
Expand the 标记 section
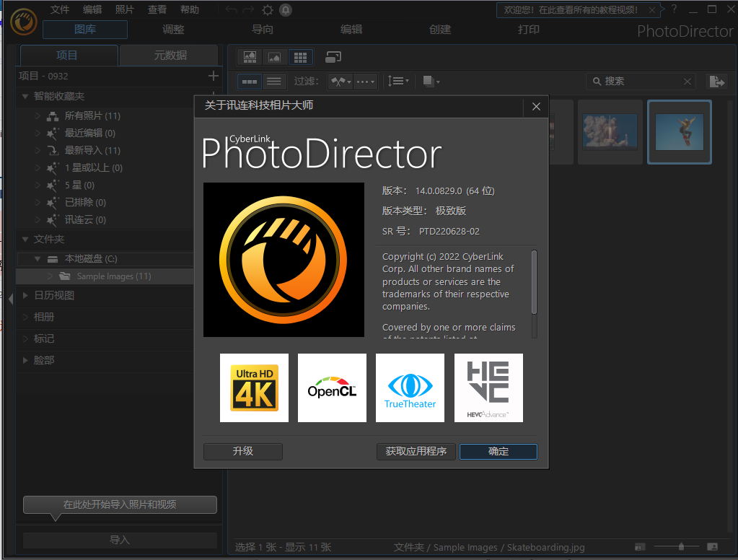click(x=25, y=338)
